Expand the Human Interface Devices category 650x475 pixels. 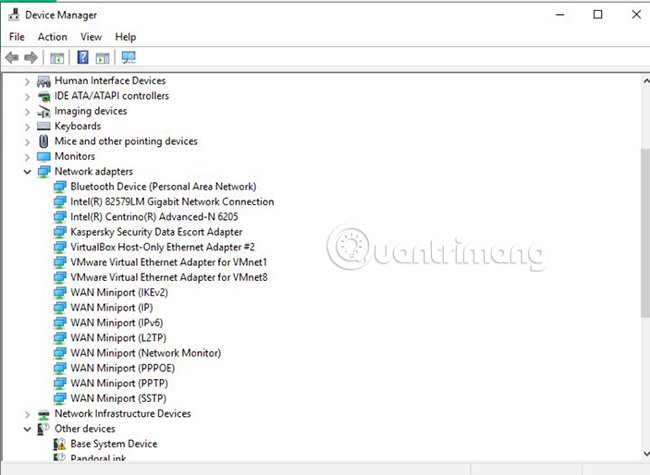click(27, 81)
